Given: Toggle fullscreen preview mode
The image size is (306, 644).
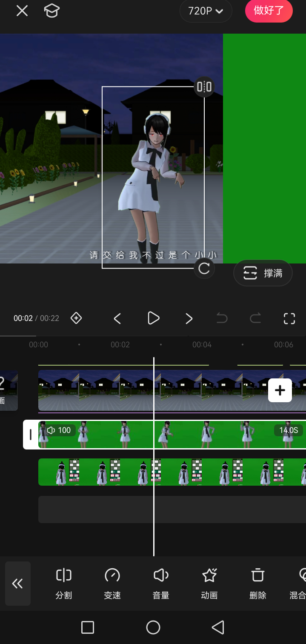Looking at the screenshot, I should 289,318.
